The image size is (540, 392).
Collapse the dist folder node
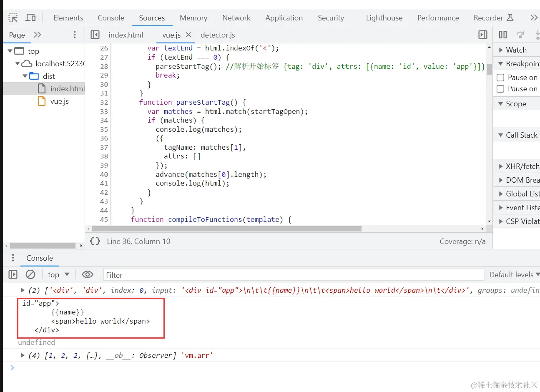coord(25,76)
